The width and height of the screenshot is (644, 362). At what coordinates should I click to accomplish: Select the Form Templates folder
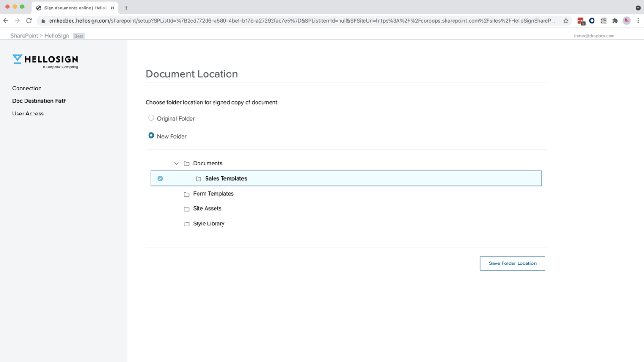pos(213,194)
